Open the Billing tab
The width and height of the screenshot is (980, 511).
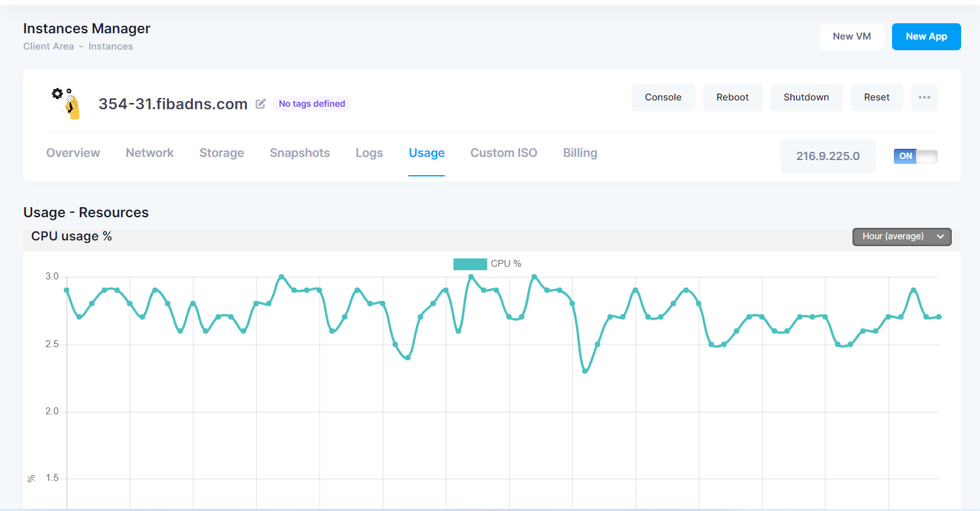pyautogui.click(x=580, y=153)
